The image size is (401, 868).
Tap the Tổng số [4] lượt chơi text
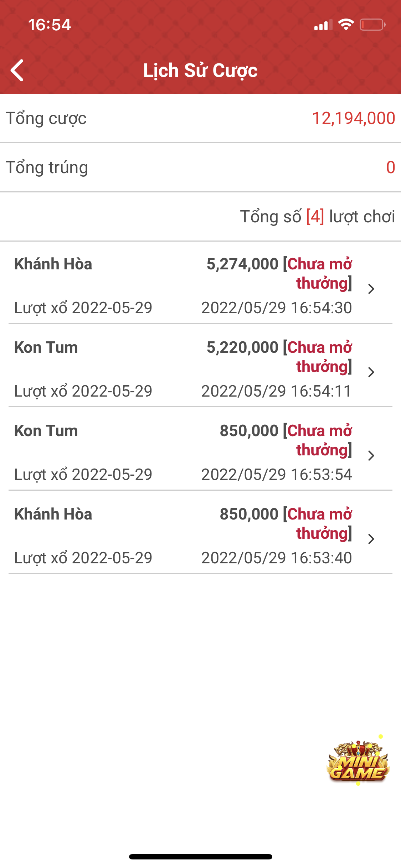click(318, 217)
